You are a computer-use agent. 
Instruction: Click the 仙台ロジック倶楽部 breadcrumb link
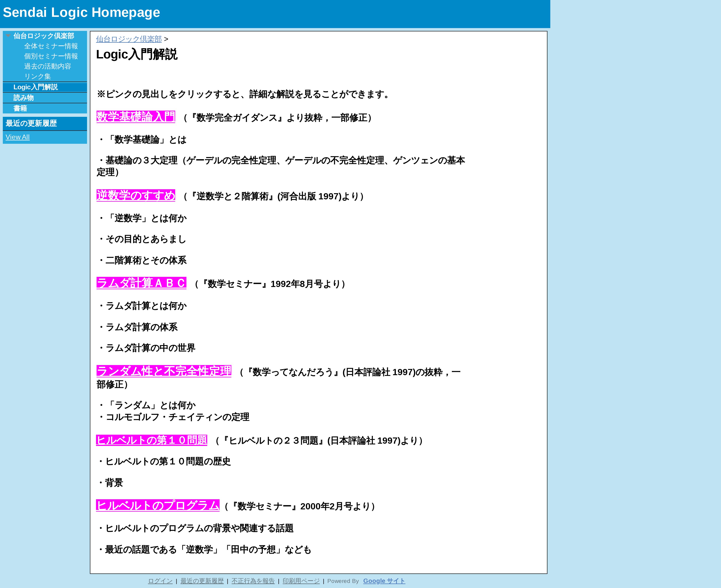(129, 39)
